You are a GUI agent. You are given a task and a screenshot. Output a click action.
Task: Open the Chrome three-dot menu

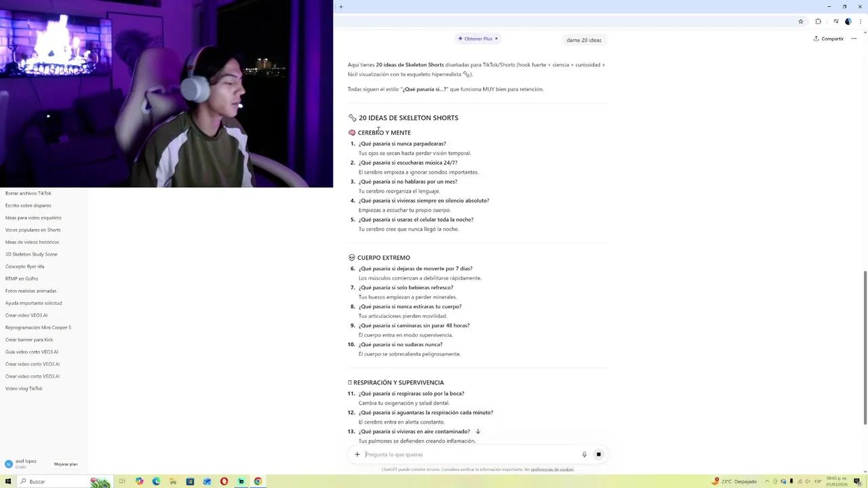(861, 22)
